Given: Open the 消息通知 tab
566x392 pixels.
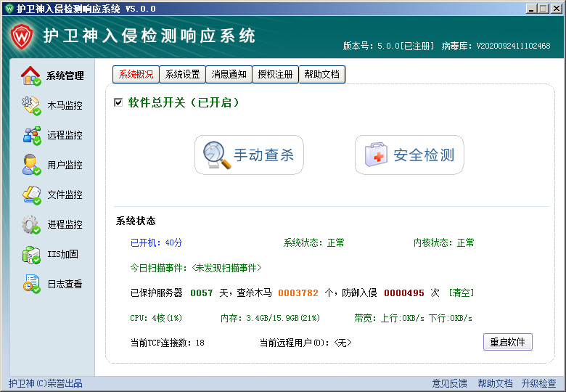Looking at the screenshot, I should click(229, 74).
